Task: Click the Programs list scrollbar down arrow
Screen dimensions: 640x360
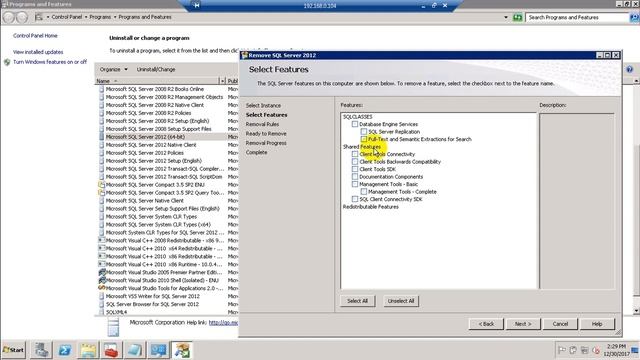Action: pos(636,311)
